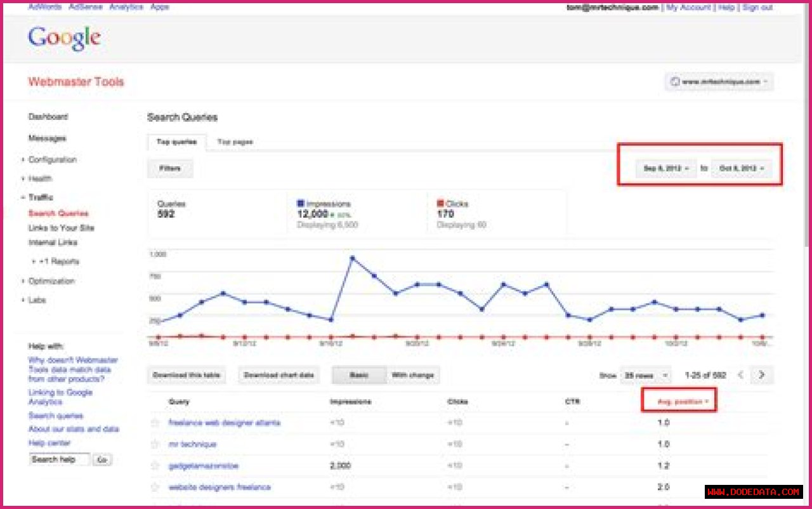The width and height of the screenshot is (812, 509).
Task: Open query 'freelance web designer atlanta'
Action: [x=225, y=423]
